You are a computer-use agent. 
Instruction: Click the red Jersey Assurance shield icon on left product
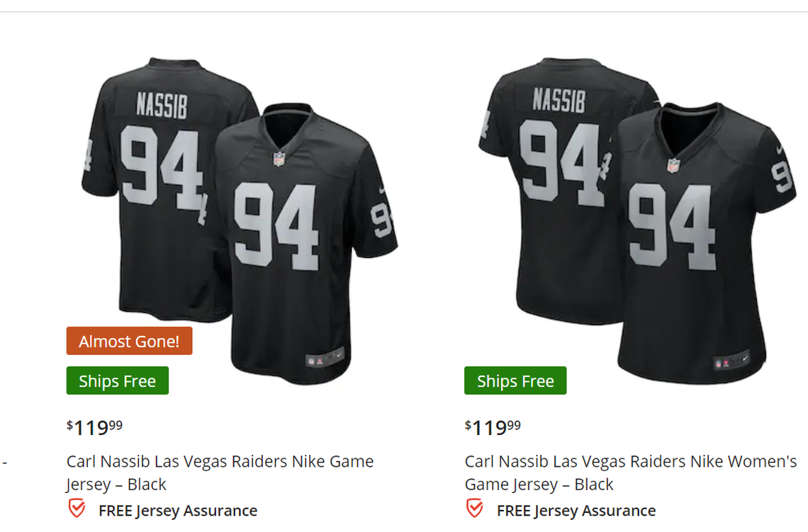[77, 507]
